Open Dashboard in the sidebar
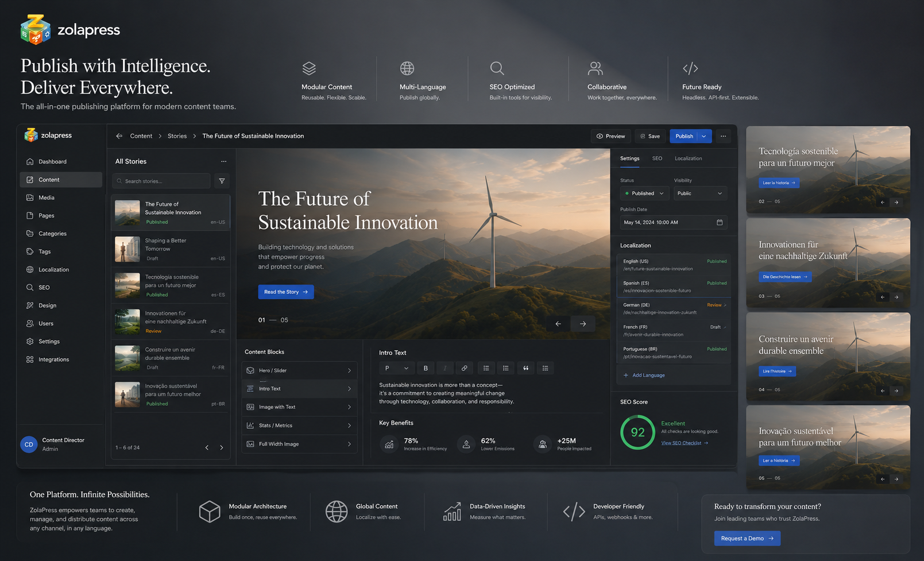The height and width of the screenshot is (561, 924). (x=61, y=162)
